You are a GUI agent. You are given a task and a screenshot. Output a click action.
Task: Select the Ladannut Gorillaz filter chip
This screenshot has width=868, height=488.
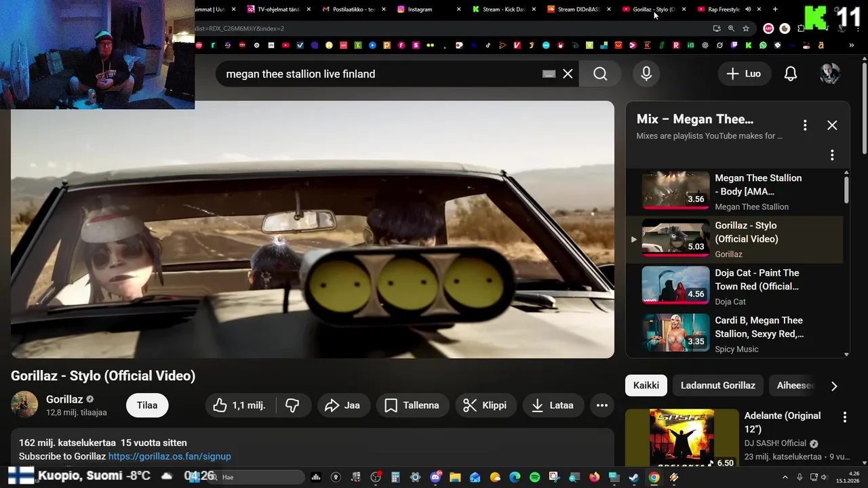coord(718,386)
